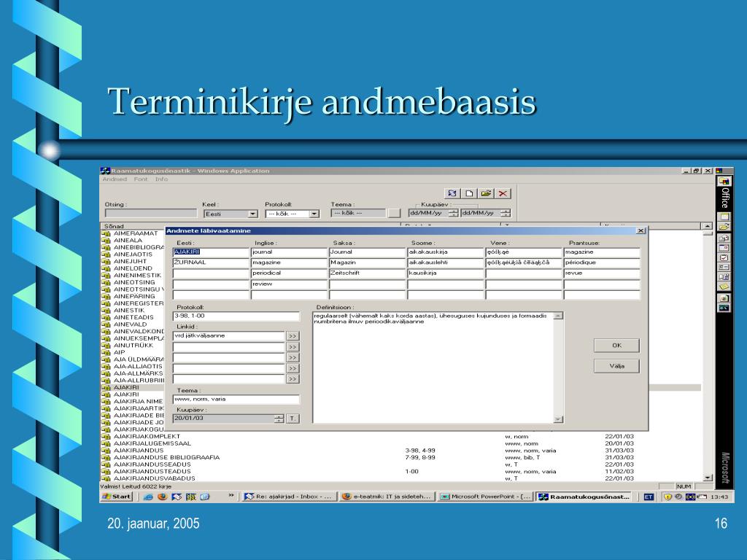Screen dimensions: 747x560
Task: Click the New Note yellow icon in Office bar
Action: click(x=724, y=286)
